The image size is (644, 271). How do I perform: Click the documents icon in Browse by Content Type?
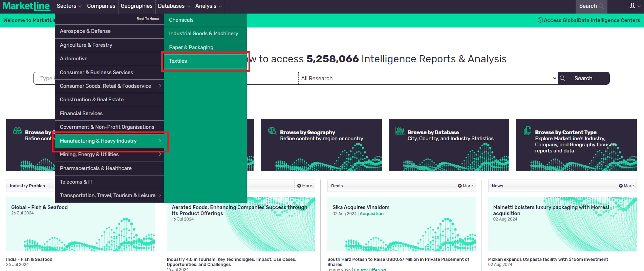pyautogui.click(x=527, y=131)
